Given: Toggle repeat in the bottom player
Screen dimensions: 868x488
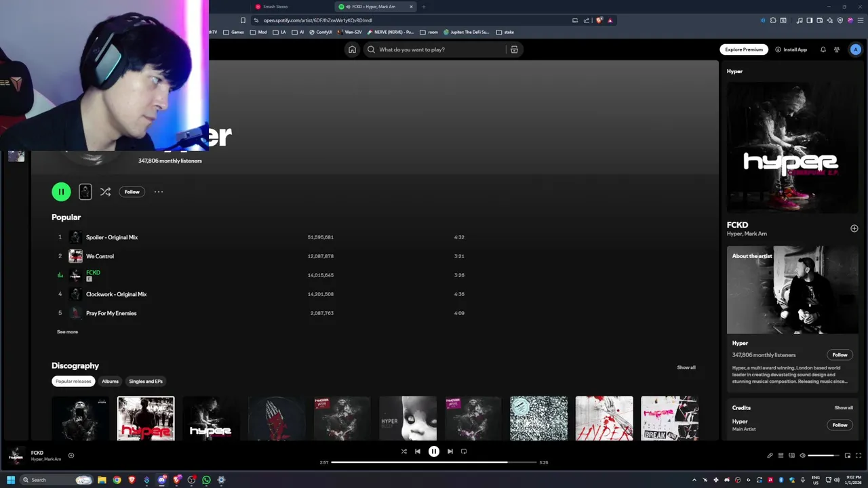Looking at the screenshot, I should (464, 451).
